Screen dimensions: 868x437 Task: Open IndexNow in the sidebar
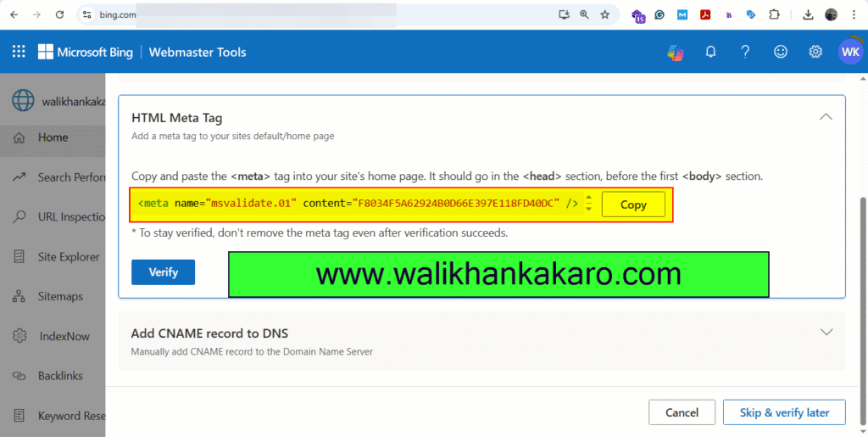point(53,336)
